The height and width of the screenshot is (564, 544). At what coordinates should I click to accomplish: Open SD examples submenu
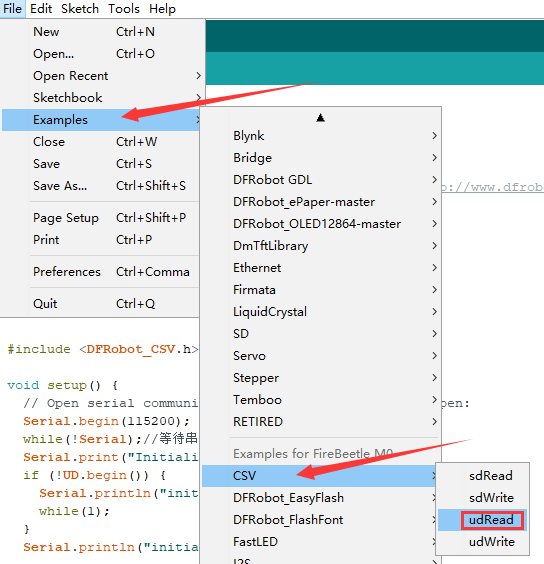tap(320, 333)
